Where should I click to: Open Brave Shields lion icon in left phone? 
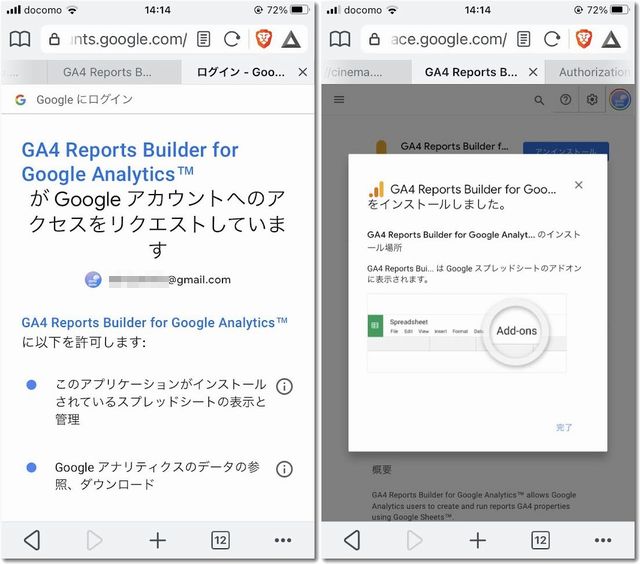(264, 39)
